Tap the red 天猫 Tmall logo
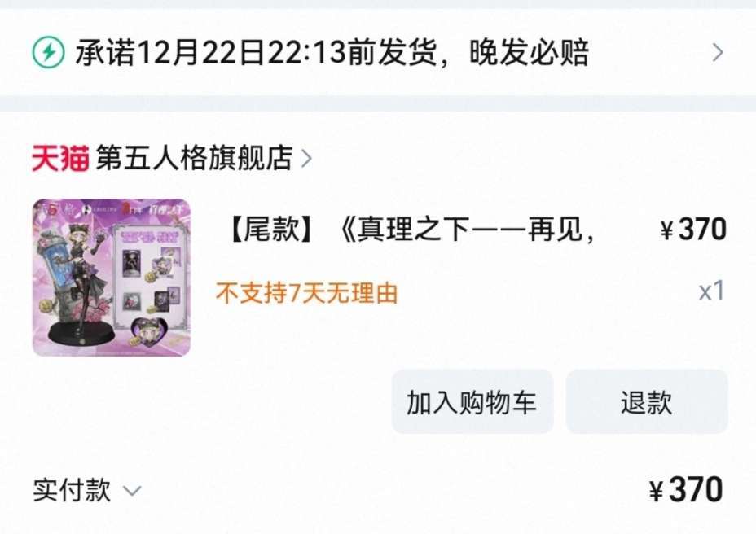The image size is (756, 534). [60, 158]
